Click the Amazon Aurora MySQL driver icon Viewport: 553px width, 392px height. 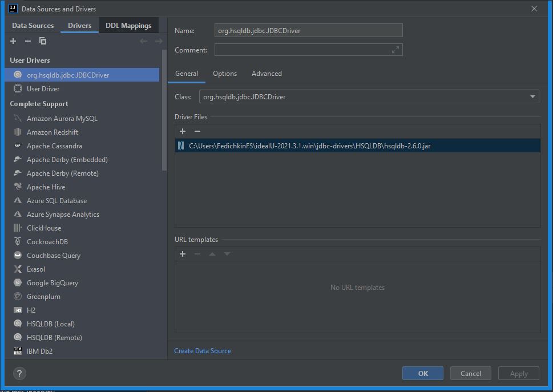(x=18, y=118)
